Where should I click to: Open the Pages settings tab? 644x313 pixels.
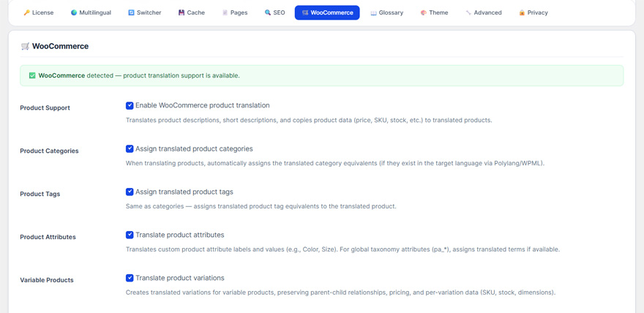coord(235,12)
